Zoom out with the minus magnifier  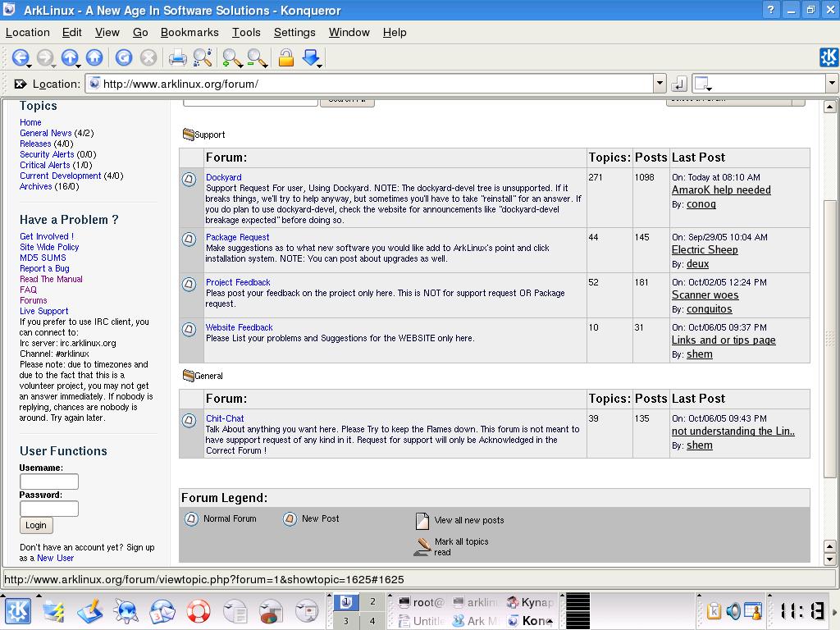[x=257, y=58]
